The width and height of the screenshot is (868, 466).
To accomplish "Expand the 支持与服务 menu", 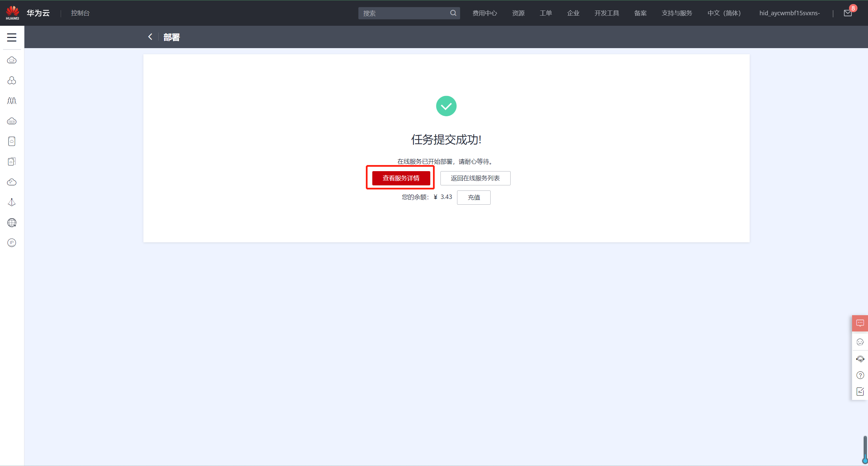I will 677,13.
